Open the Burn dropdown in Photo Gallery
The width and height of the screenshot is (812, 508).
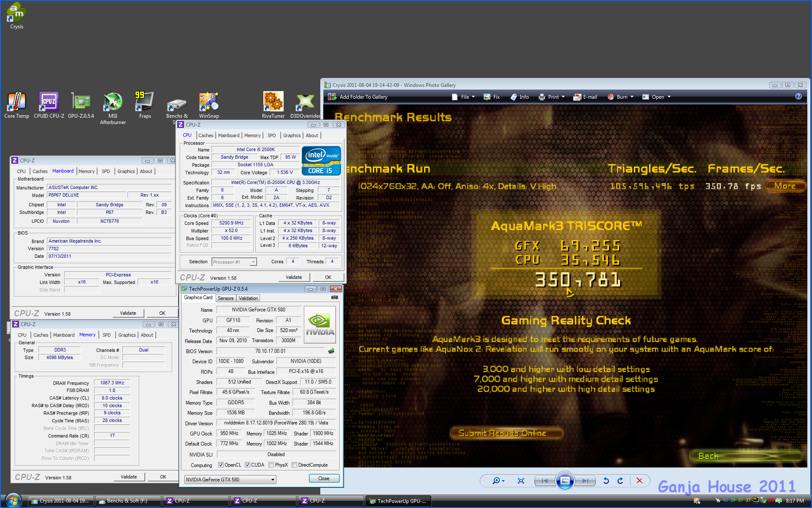point(621,97)
